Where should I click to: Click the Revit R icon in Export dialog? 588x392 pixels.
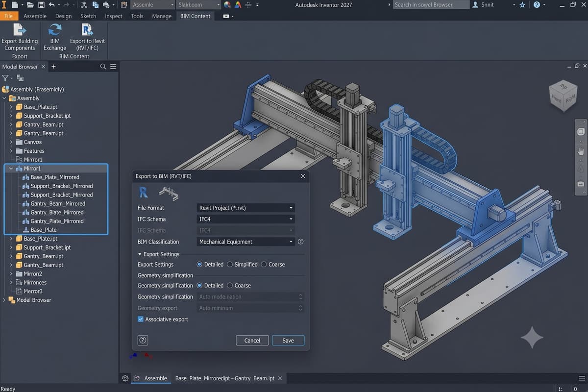click(144, 192)
